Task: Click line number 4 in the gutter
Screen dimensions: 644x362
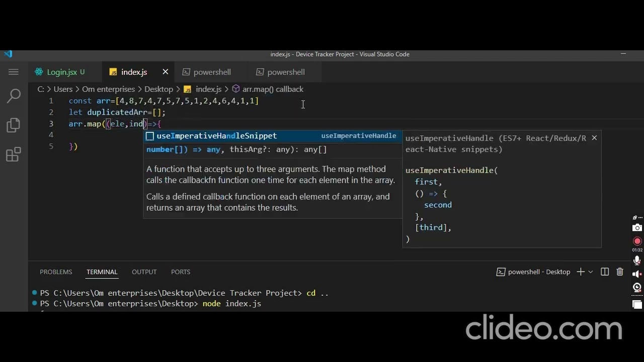Action: coord(51,135)
